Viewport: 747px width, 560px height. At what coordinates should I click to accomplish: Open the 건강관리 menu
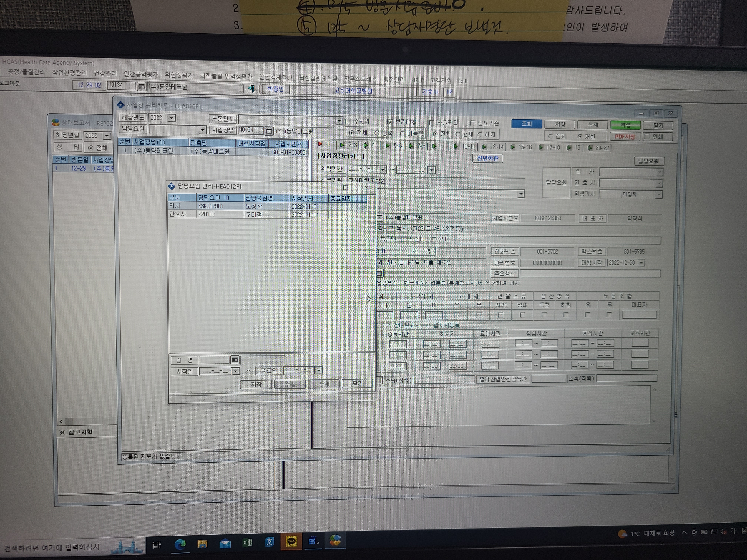(x=105, y=73)
